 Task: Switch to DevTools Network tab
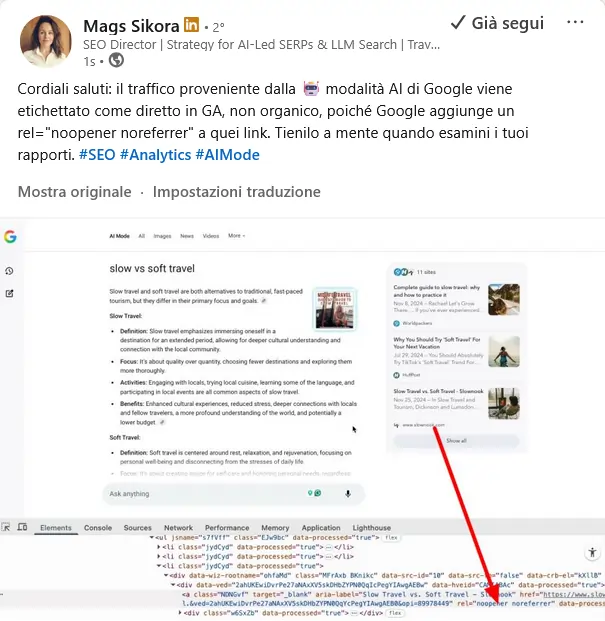pos(178,528)
